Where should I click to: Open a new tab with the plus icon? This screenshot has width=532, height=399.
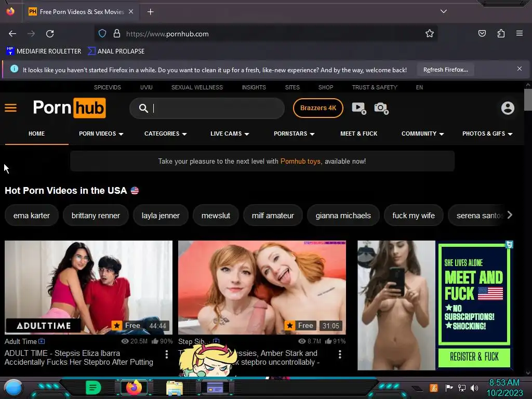[150, 12]
